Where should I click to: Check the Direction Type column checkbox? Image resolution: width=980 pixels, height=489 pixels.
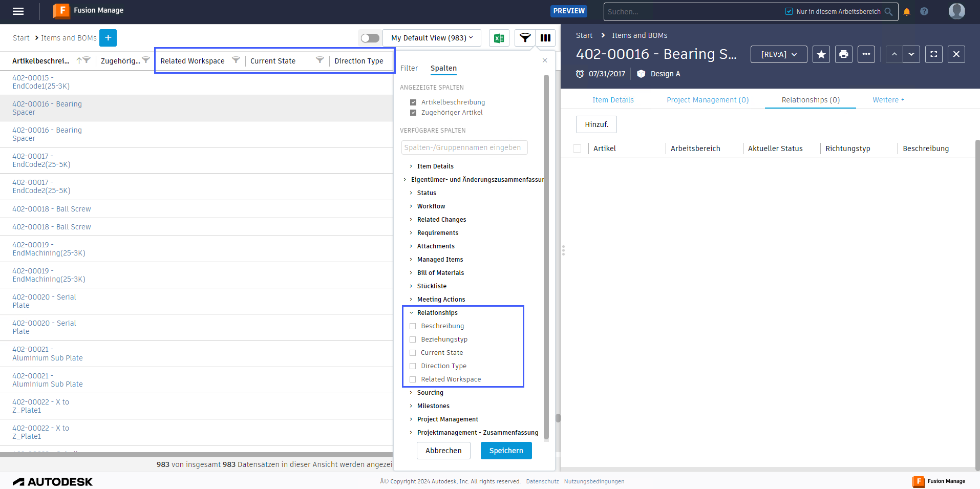(413, 366)
